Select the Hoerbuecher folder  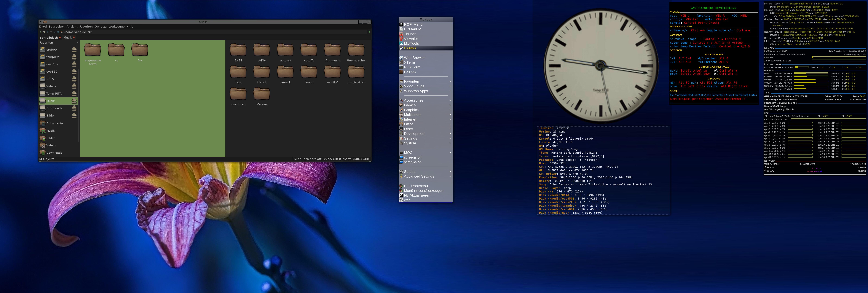click(x=356, y=53)
